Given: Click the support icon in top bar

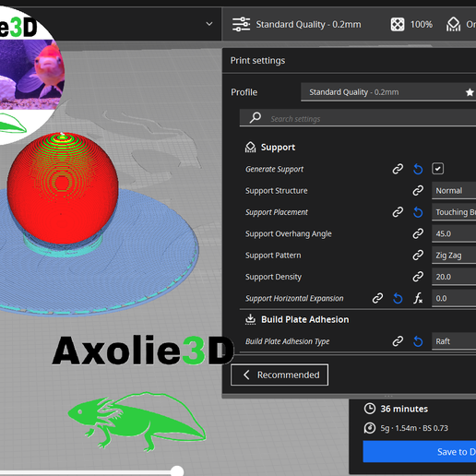Looking at the screenshot, I should (x=453, y=24).
